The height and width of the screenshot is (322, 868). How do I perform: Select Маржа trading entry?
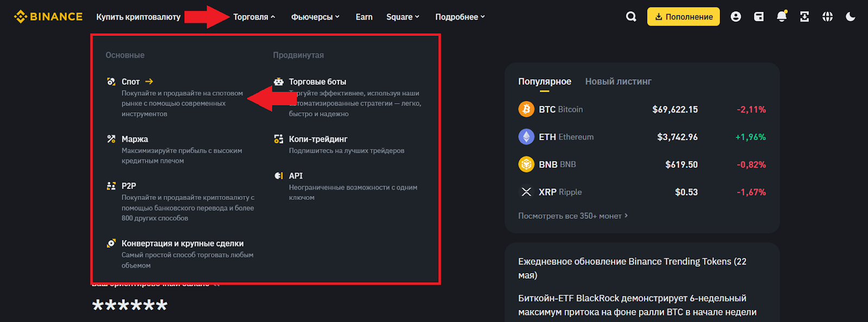coord(181,149)
